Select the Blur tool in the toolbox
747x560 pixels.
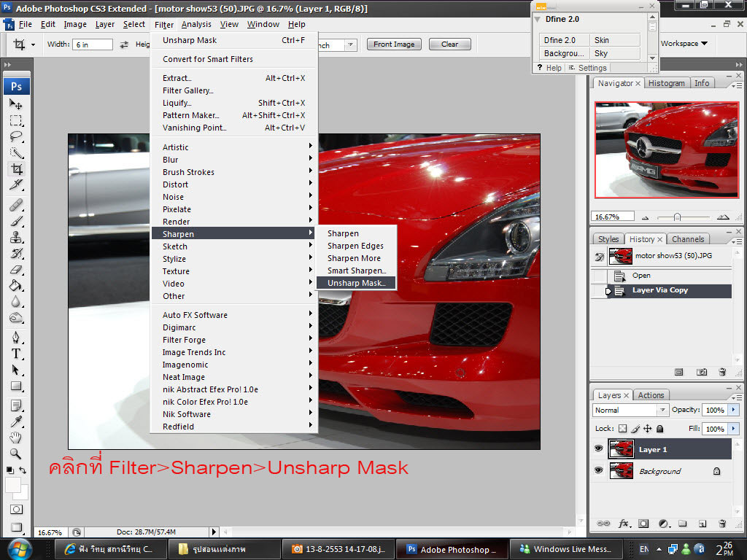16,302
